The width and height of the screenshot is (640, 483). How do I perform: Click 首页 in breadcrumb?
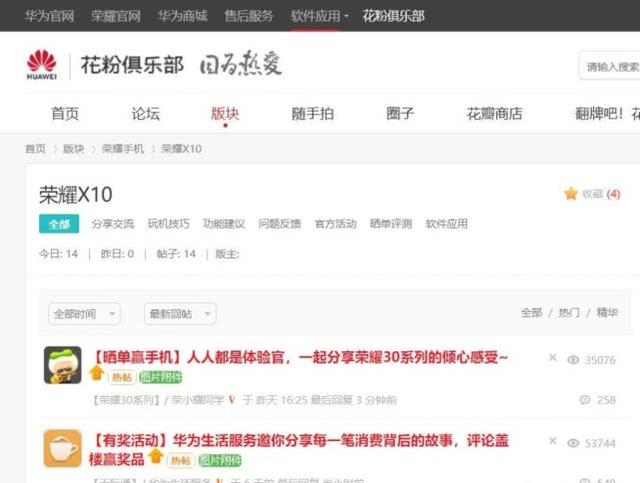[36, 149]
